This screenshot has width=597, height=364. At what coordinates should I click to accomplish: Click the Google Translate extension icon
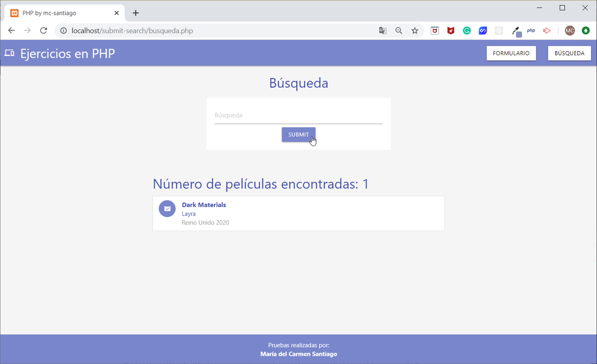tap(382, 30)
